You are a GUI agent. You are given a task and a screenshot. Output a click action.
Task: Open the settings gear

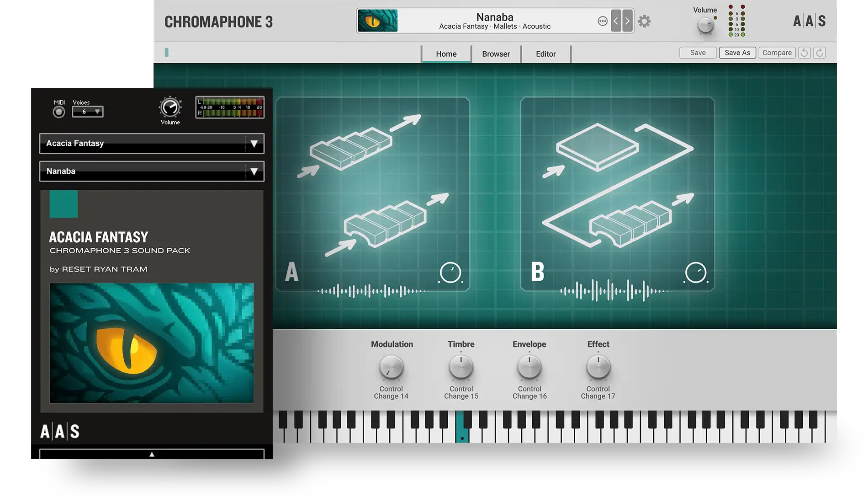pyautogui.click(x=644, y=21)
